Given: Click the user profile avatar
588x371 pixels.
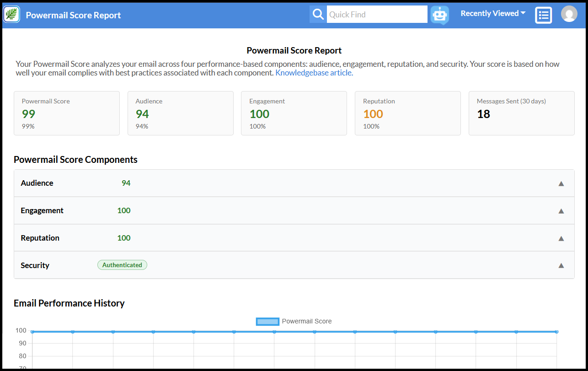Looking at the screenshot, I should 569,14.
